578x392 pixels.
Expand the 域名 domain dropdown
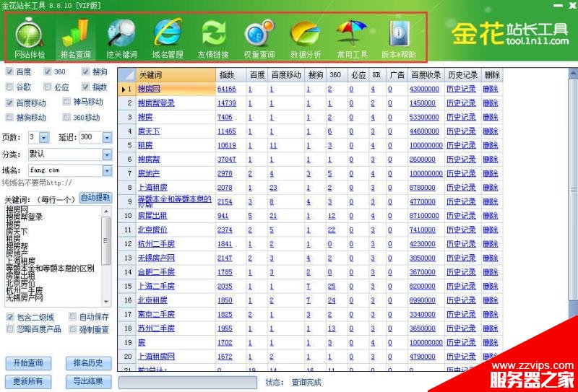[x=107, y=170]
